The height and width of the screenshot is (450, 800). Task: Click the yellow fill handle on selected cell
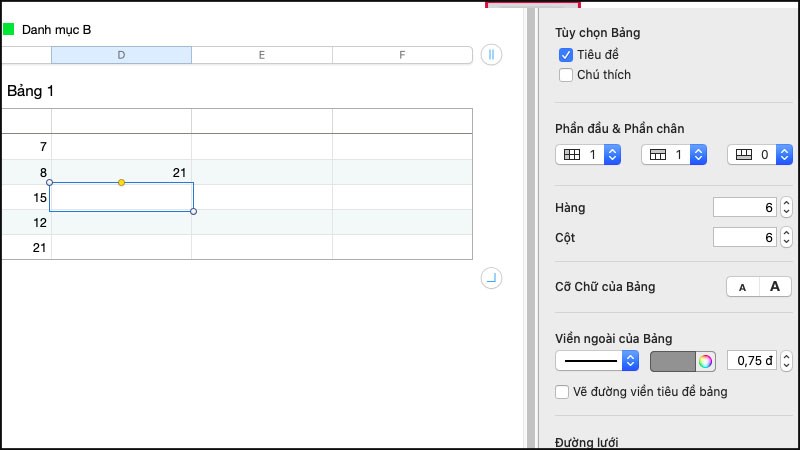click(x=121, y=183)
